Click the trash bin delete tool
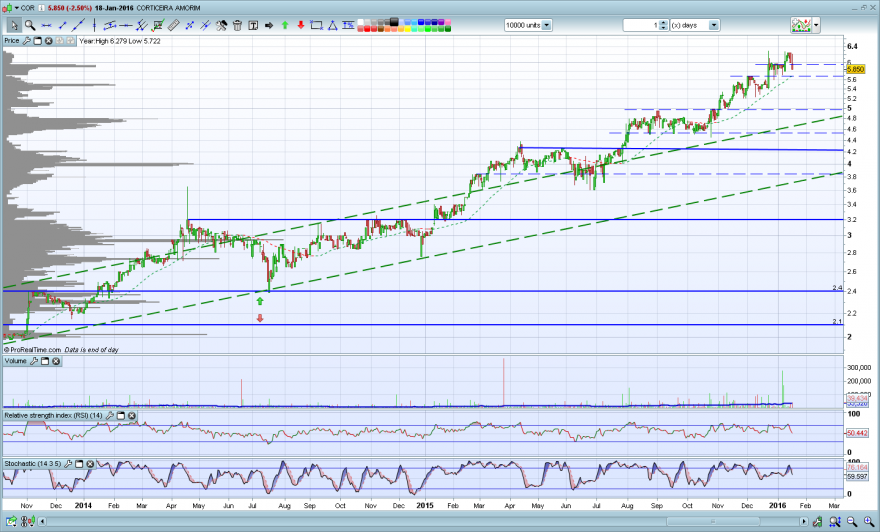The image size is (880, 532). [237, 25]
